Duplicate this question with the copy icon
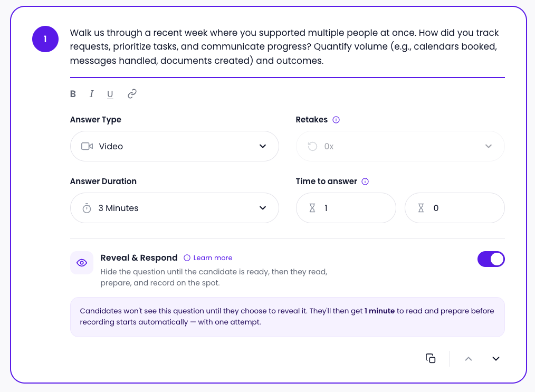Viewport: 535px width, 392px height. (x=431, y=359)
